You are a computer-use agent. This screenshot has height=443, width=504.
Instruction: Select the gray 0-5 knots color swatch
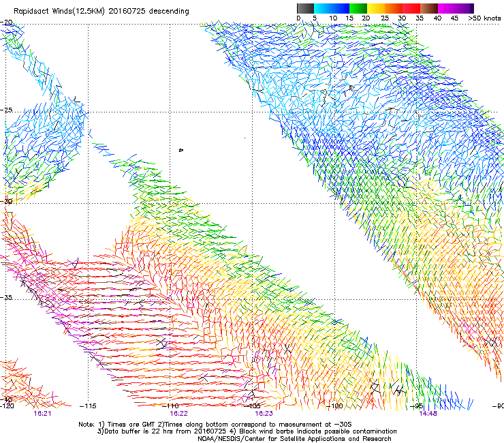[305, 8]
